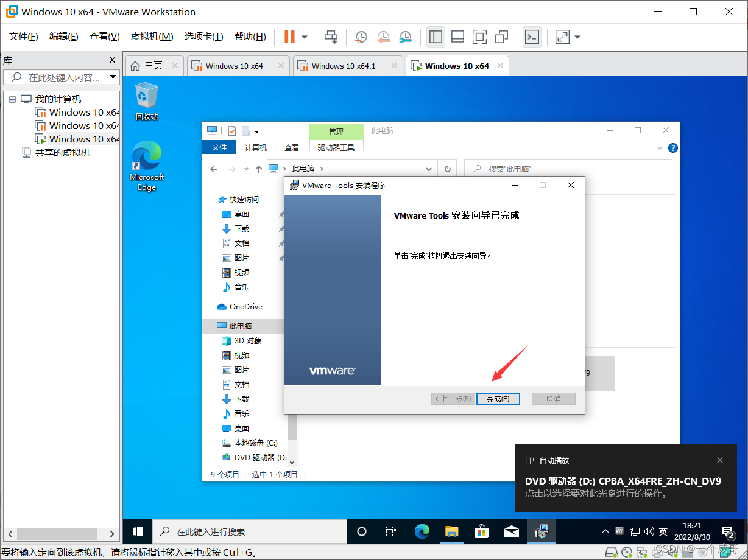Screen dimensions: 748x560
Task: Open the 查看(V) menu
Action: tap(105, 37)
